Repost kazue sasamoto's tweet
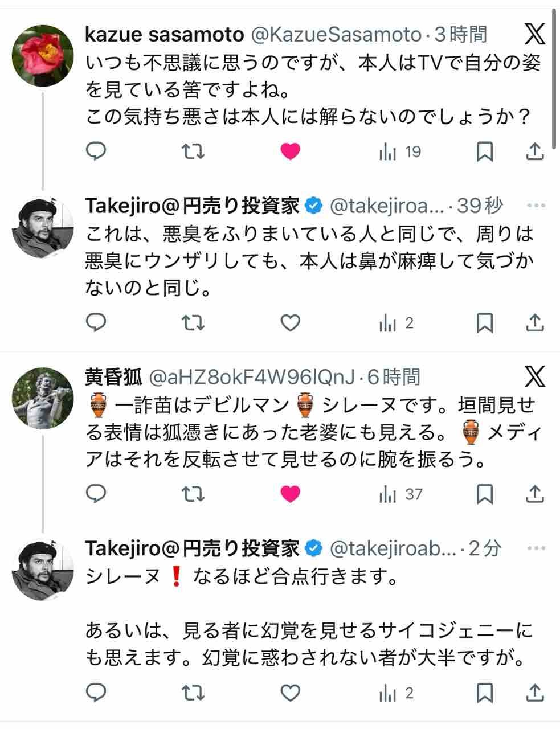560x729 pixels. [193, 151]
